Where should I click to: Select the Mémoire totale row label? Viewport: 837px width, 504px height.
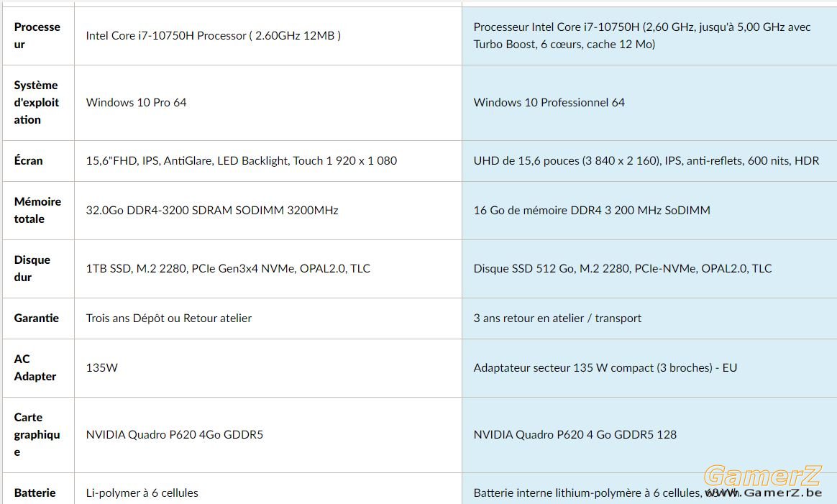coord(37,211)
